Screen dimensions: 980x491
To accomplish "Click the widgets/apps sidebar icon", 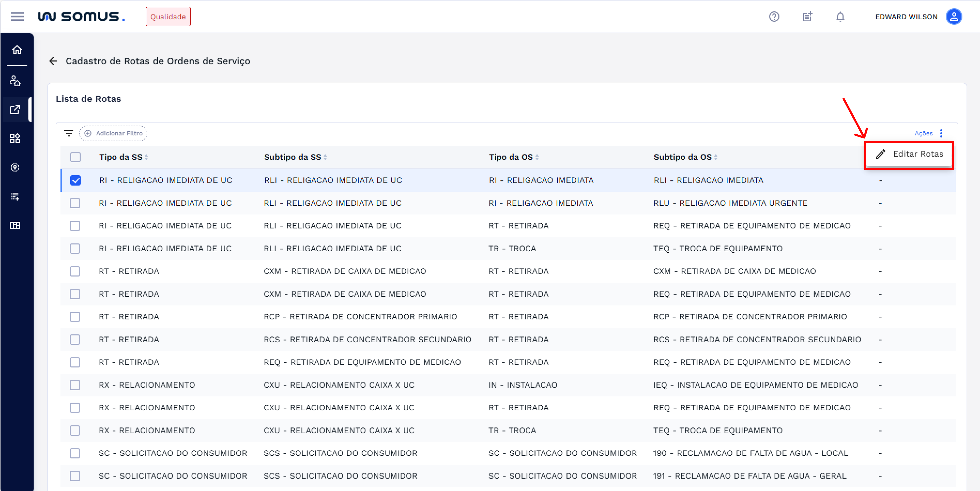I will tap(15, 139).
